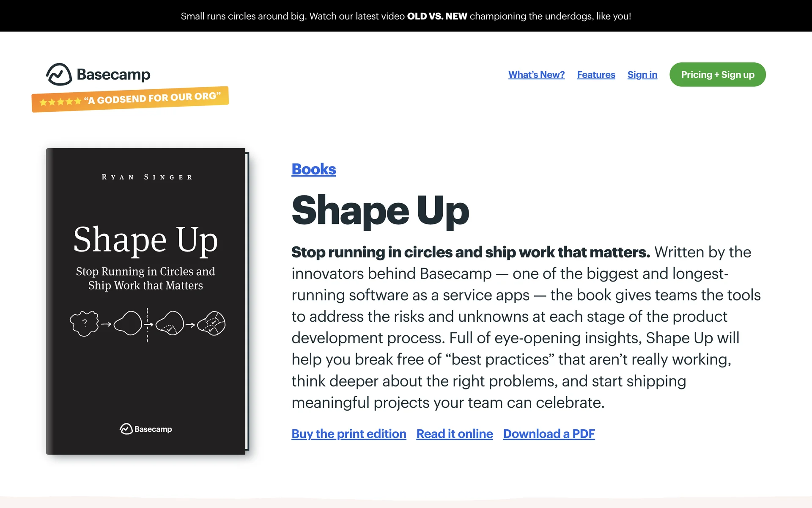Click the Sign in link
This screenshot has height=508, width=812.
click(642, 75)
